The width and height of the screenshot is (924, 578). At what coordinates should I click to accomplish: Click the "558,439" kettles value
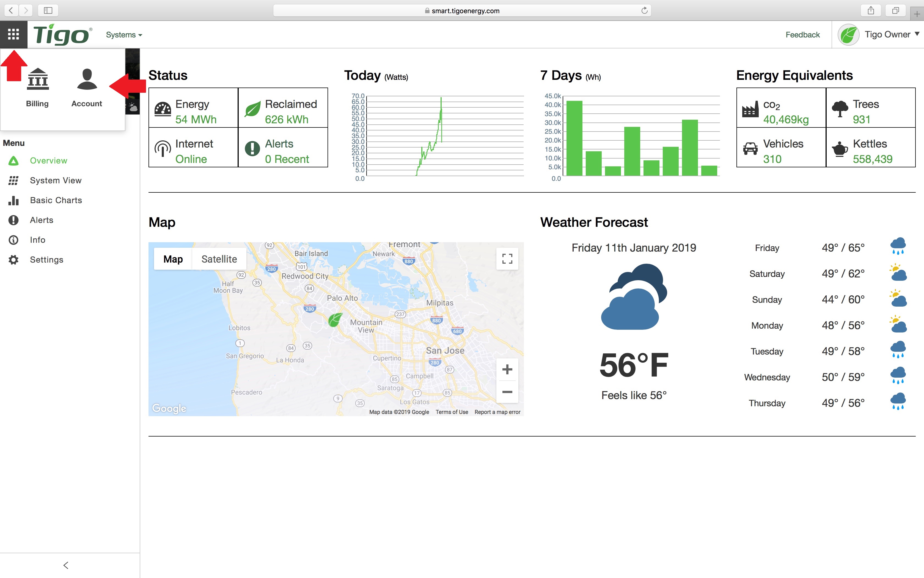coord(873,159)
